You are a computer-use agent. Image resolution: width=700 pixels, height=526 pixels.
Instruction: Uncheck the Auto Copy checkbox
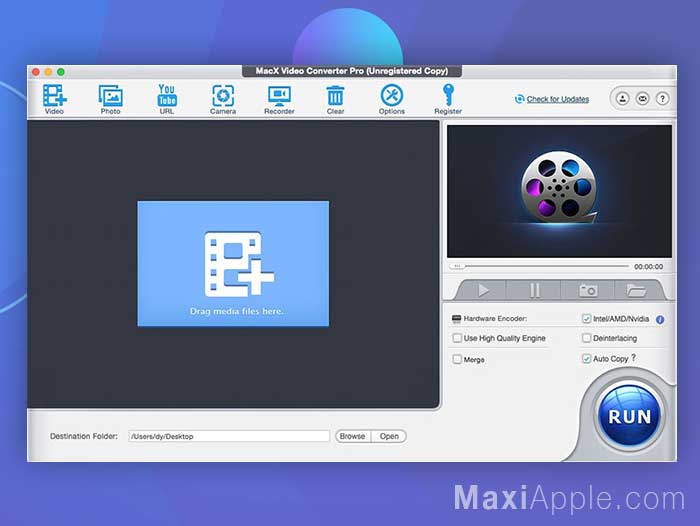[x=587, y=359]
